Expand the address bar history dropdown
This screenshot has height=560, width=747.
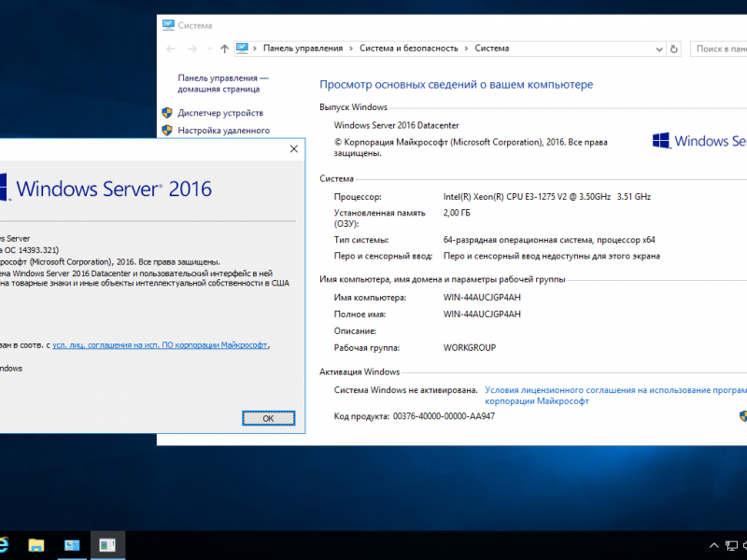coord(659,49)
